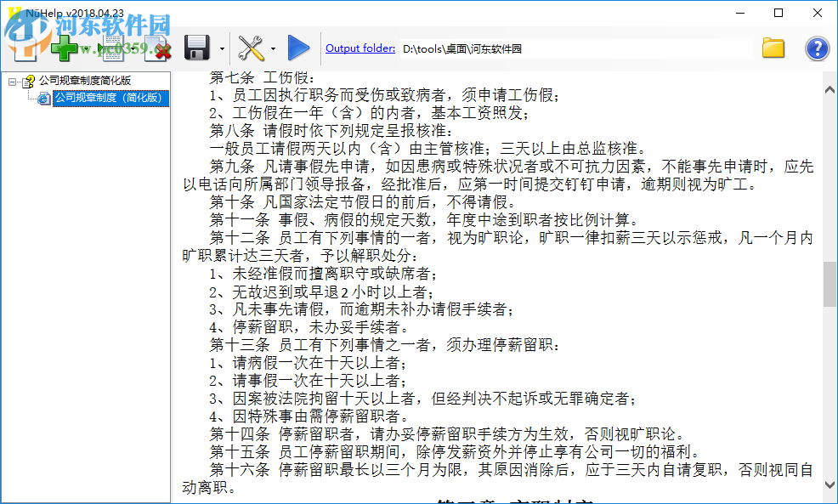Click the line 第十四条 停薪留职者

click(446, 434)
